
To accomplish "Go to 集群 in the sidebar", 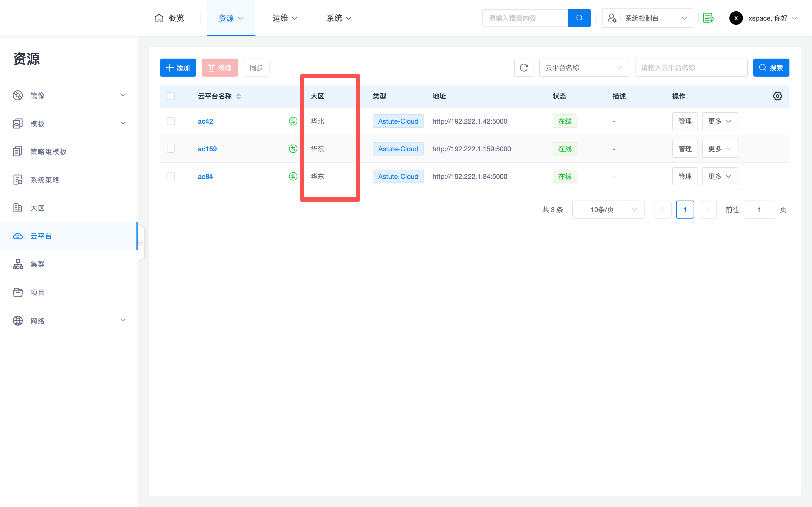I will pos(37,264).
